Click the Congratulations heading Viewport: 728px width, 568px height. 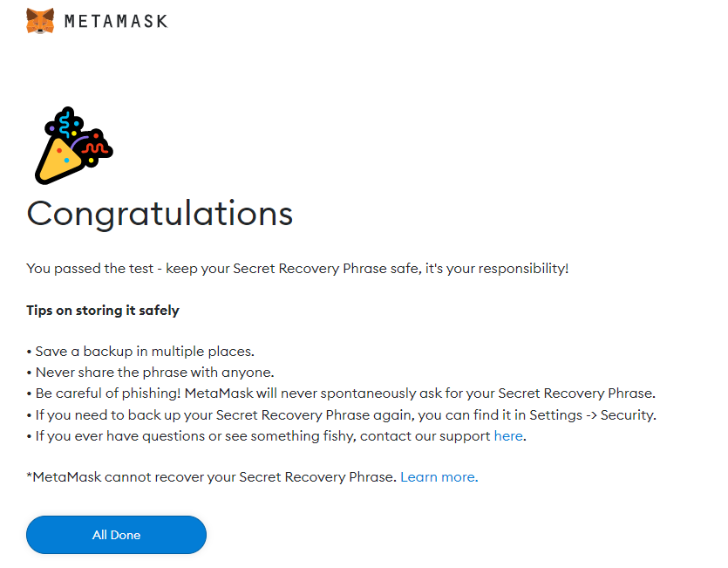pyautogui.click(x=160, y=214)
